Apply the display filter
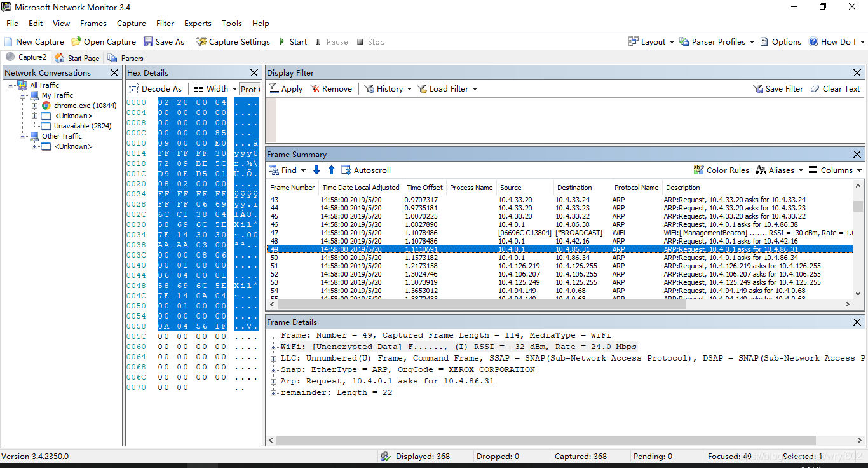The width and height of the screenshot is (868, 468). (286, 89)
